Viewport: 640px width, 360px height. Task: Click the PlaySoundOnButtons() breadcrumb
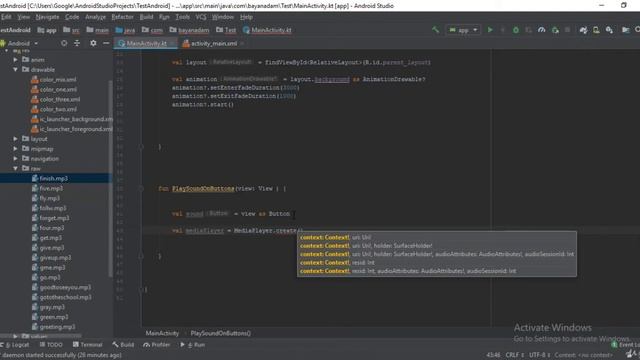point(220,333)
